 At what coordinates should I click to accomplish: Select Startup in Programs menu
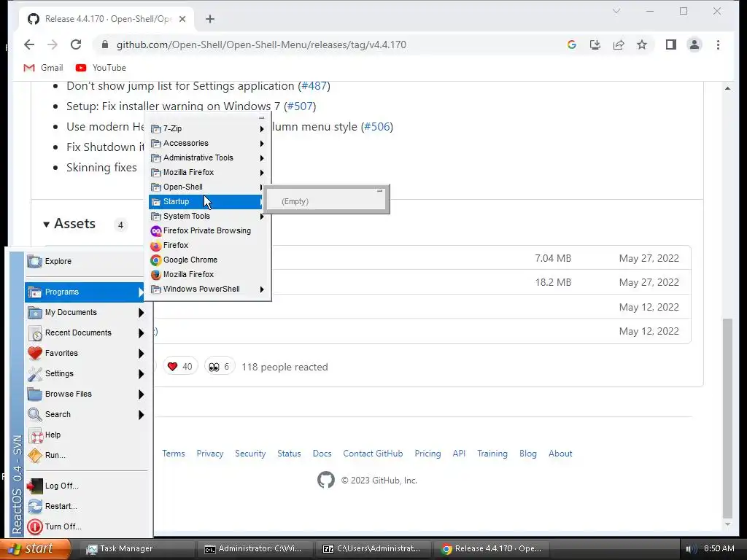pyautogui.click(x=206, y=202)
